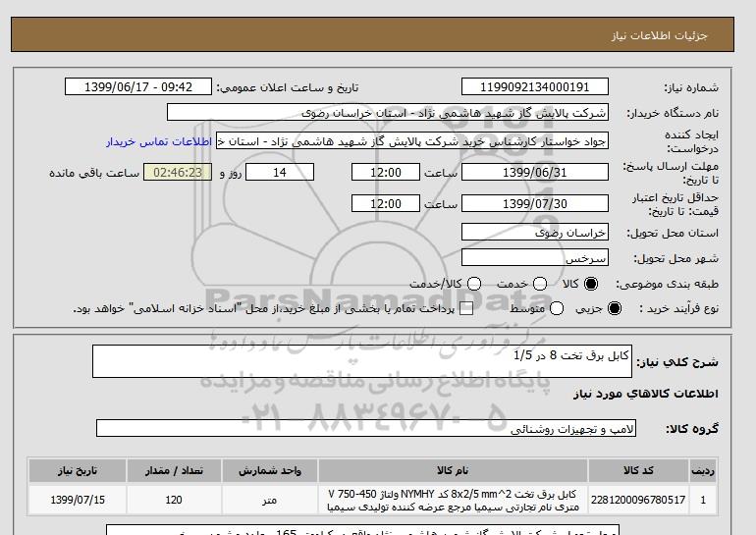Screen dimensions: 756x535
Task: Click the header title جزئیات اطلاعات نیاز
Action: coord(659,35)
